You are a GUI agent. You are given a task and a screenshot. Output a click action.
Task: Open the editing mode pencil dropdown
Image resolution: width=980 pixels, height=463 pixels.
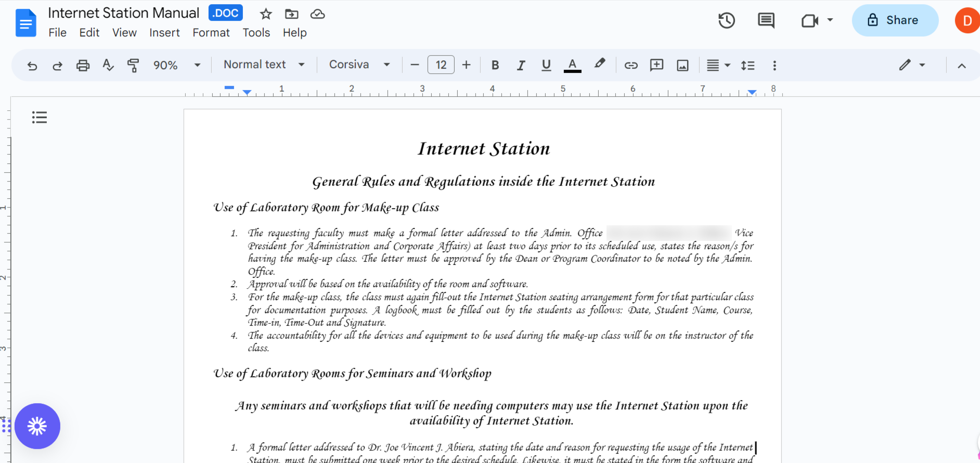coord(912,65)
